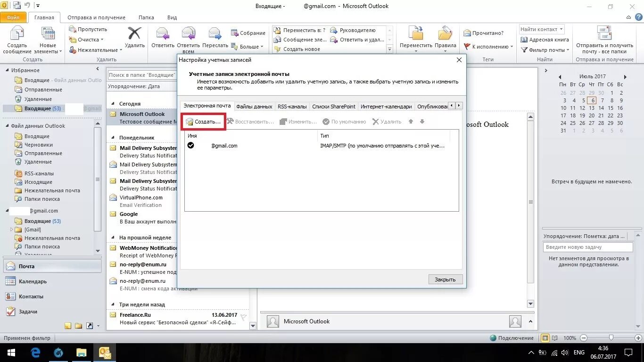Viewport: 644px width, 362px height.
Task: Click Введите новую задачу field
Action: coord(588,247)
